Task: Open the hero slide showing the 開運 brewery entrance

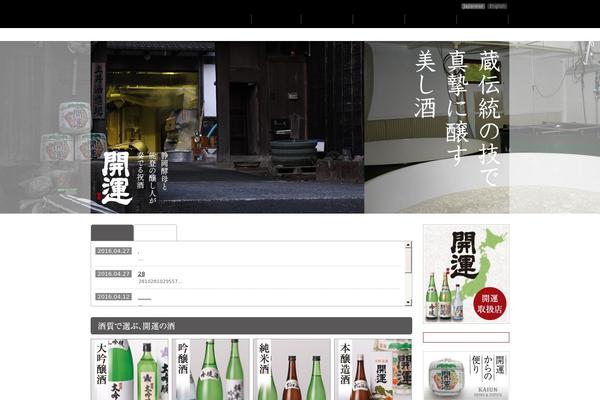Action: (227, 127)
